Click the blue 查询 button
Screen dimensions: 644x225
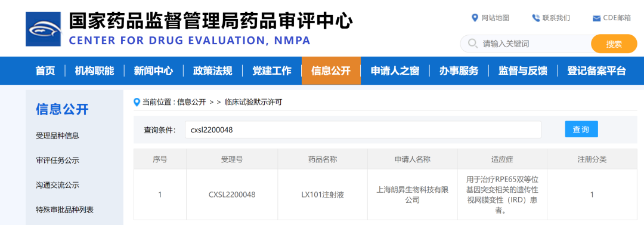pyautogui.click(x=581, y=129)
